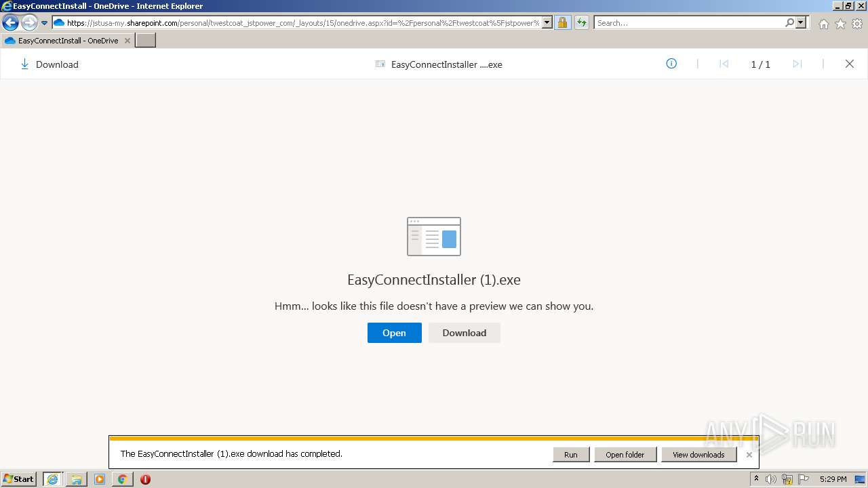Click View downloads in the notification bar

click(698, 455)
